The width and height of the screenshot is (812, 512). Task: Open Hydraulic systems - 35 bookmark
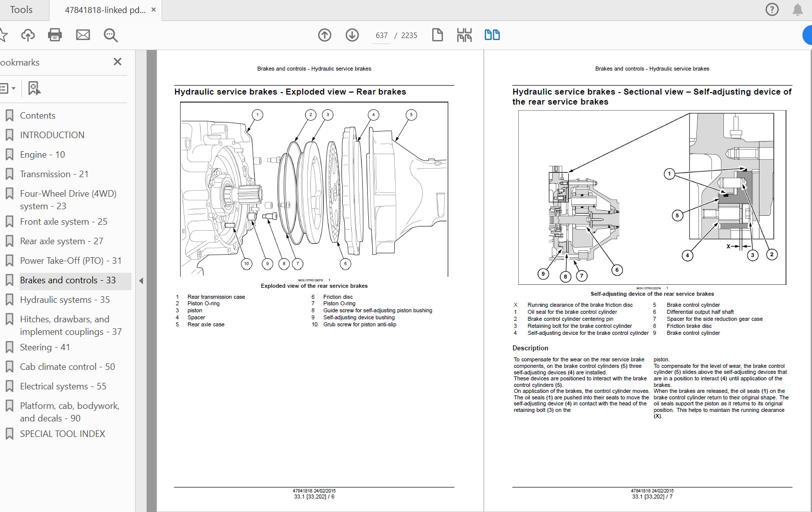click(65, 300)
